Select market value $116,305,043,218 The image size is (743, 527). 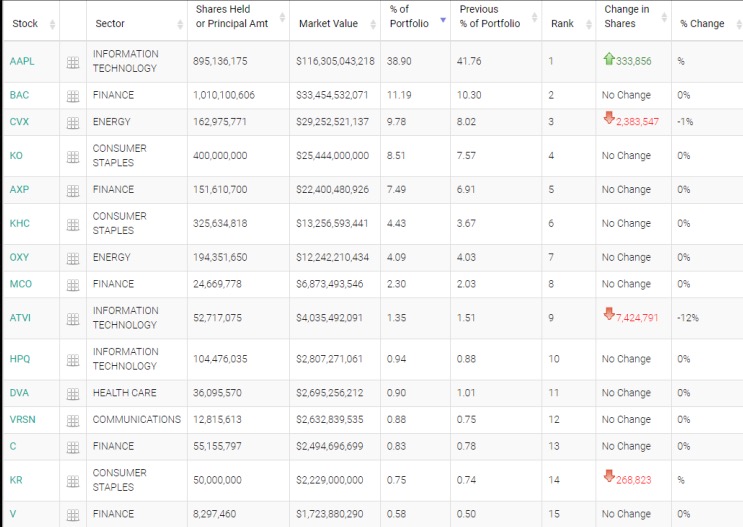pyautogui.click(x=335, y=61)
